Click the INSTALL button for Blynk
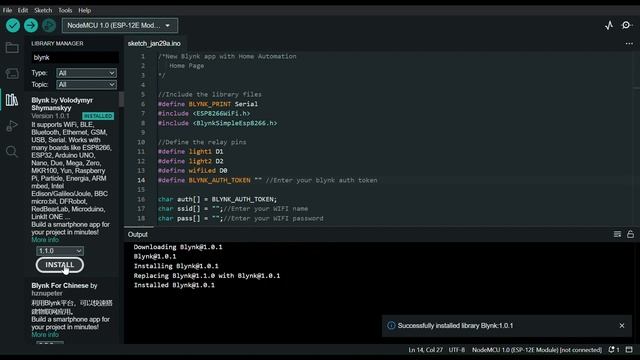640x360 pixels. point(60,265)
